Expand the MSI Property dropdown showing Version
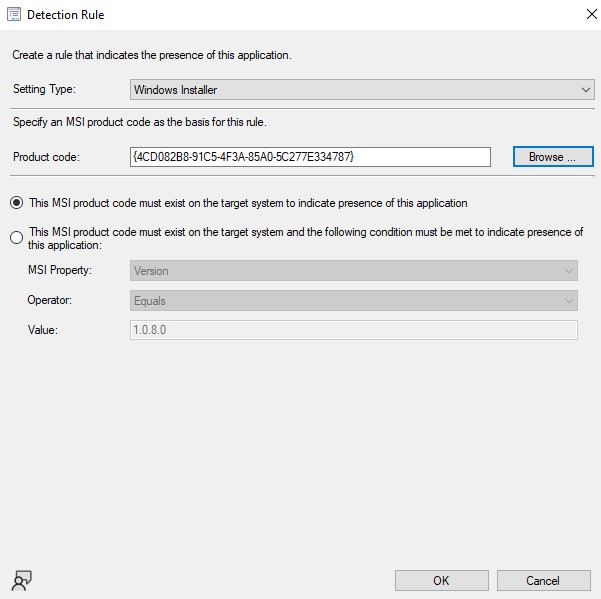 coord(354,271)
